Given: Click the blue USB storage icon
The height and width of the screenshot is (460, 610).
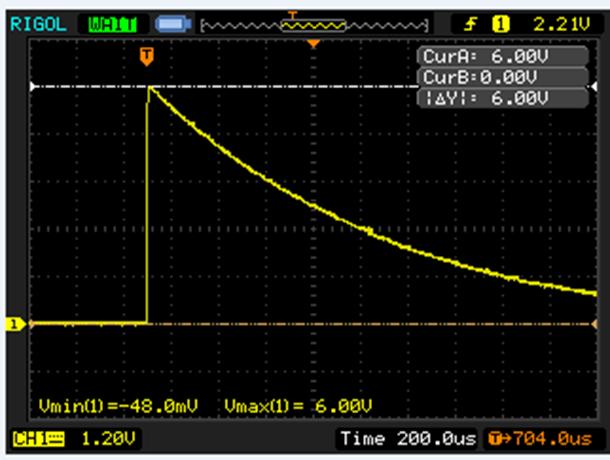Looking at the screenshot, I should pos(173,20).
